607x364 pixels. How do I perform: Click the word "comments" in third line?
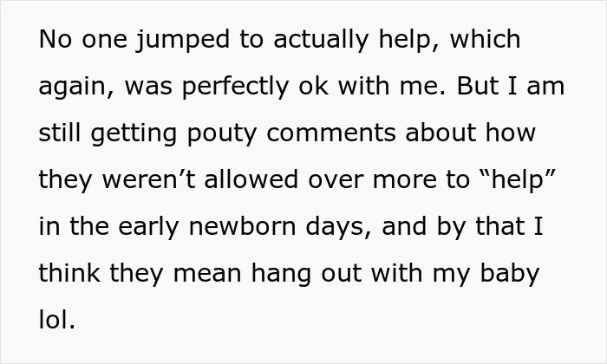331,133
